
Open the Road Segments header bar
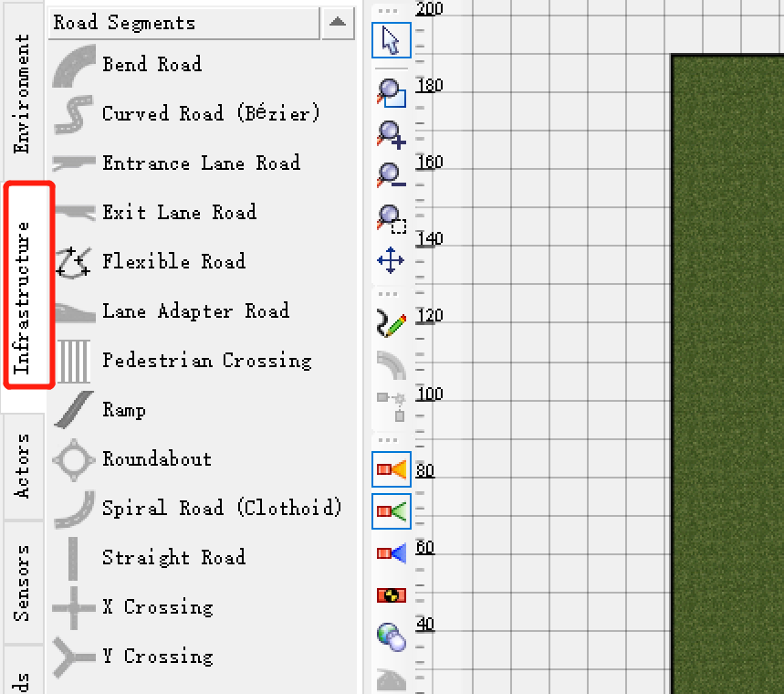pos(184,23)
